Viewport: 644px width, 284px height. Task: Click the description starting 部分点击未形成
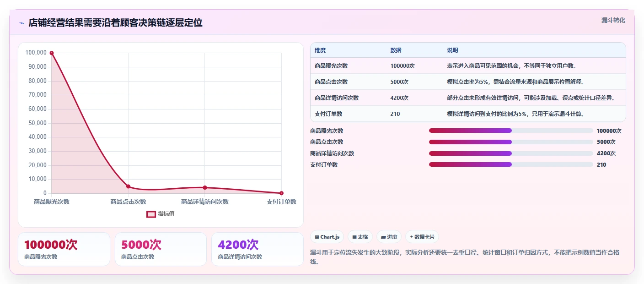pos(531,98)
